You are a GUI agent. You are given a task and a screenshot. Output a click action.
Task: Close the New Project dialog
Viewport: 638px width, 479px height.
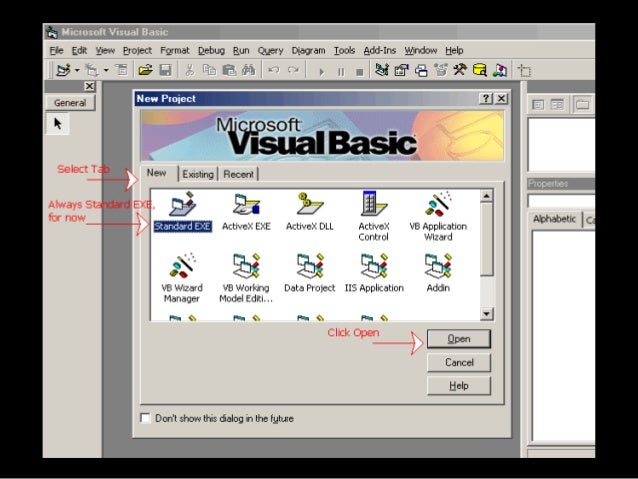[501, 98]
